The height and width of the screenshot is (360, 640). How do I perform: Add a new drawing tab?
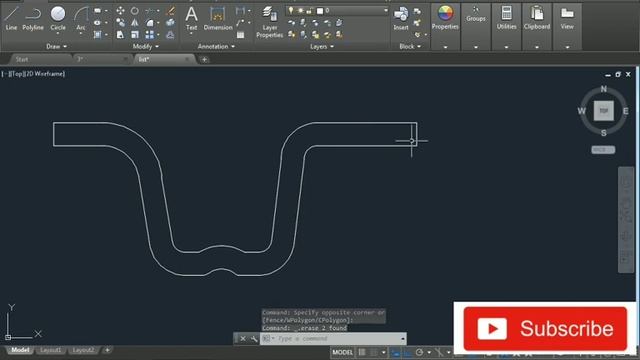[x=204, y=60]
